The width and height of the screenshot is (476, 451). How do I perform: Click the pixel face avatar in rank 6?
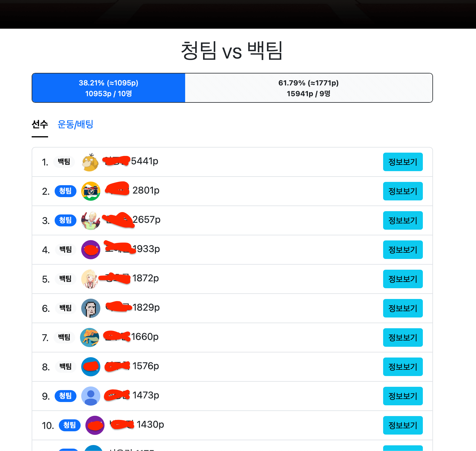pos(91,308)
